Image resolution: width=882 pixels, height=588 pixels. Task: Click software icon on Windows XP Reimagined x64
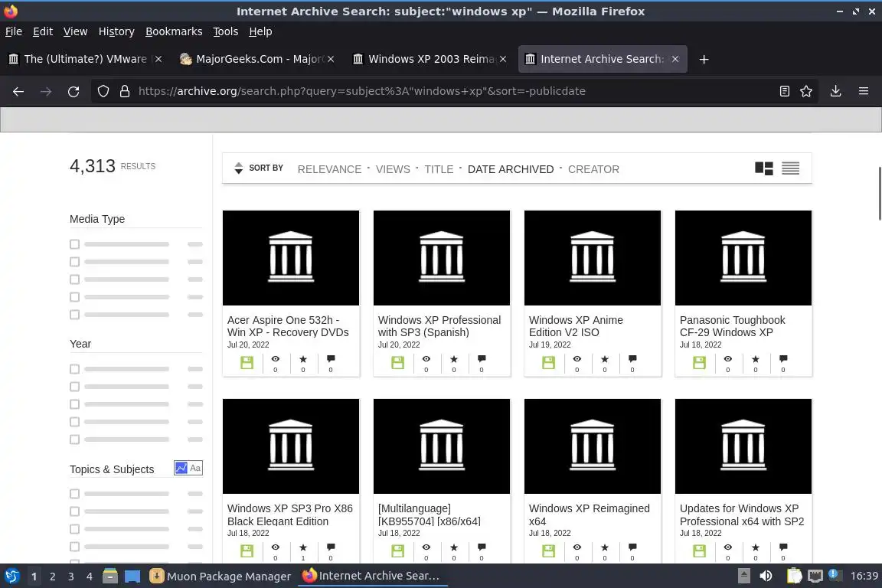click(548, 550)
